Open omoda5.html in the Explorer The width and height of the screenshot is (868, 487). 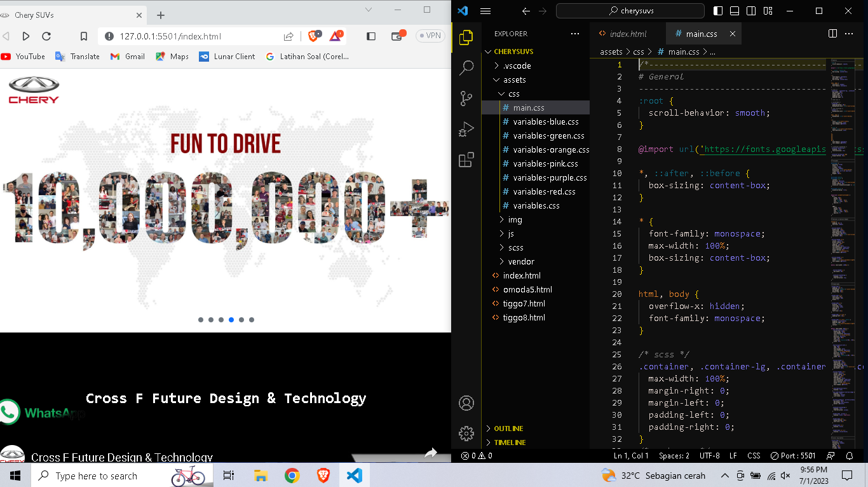pos(536,289)
